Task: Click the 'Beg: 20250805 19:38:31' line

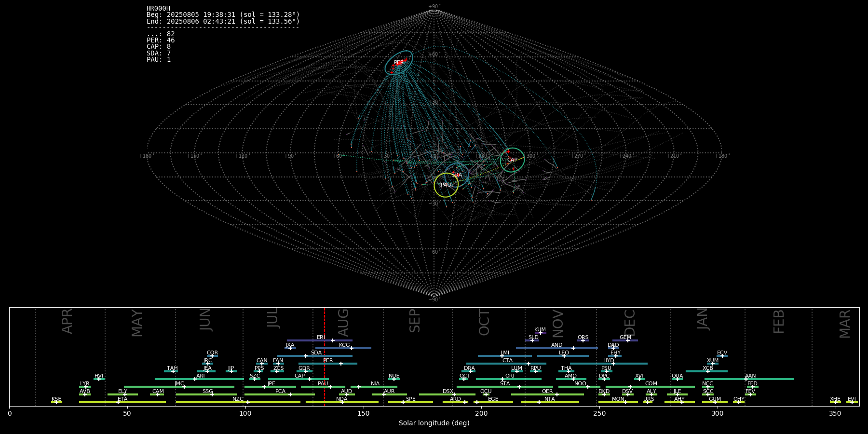Action: (223, 15)
